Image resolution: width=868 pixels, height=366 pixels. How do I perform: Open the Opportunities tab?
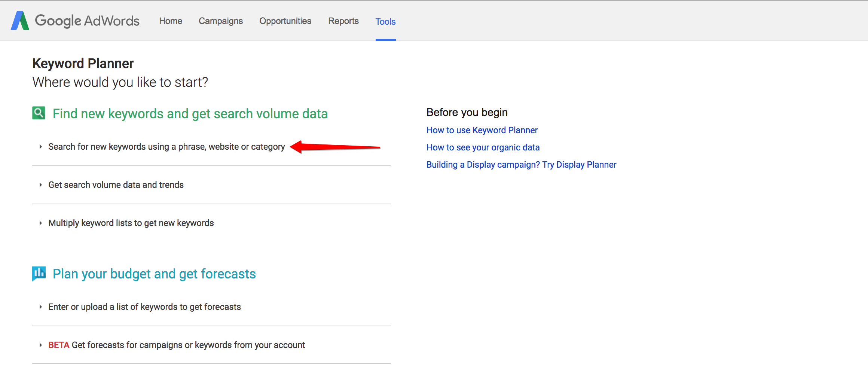pyautogui.click(x=285, y=21)
